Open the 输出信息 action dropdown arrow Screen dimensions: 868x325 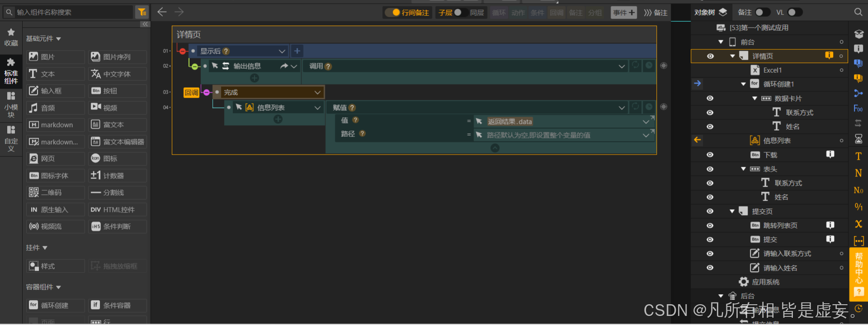click(x=294, y=66)
